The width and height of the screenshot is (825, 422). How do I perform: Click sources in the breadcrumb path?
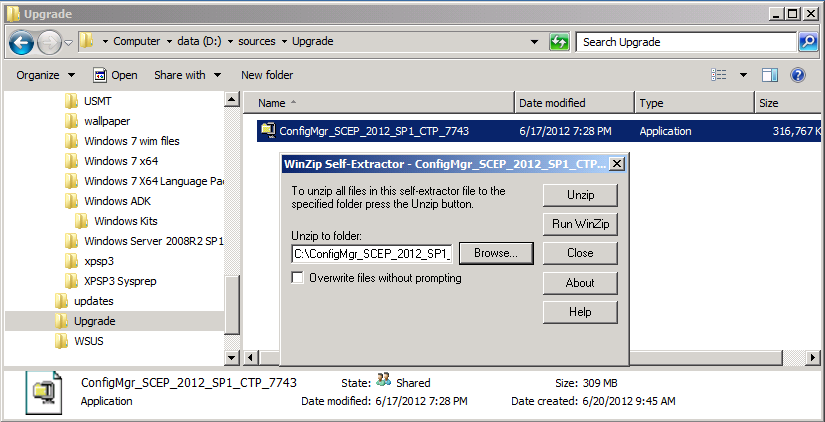[x=257, y=41]
